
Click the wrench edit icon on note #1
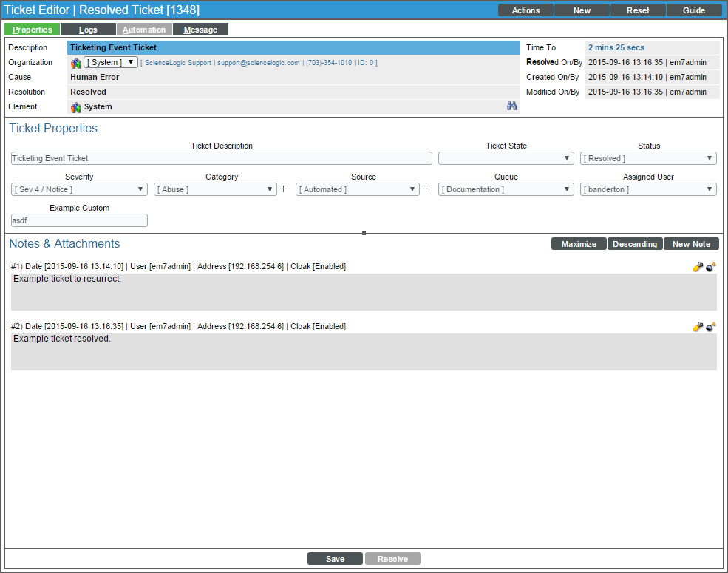pyautogui.click(x=698, y=267)
